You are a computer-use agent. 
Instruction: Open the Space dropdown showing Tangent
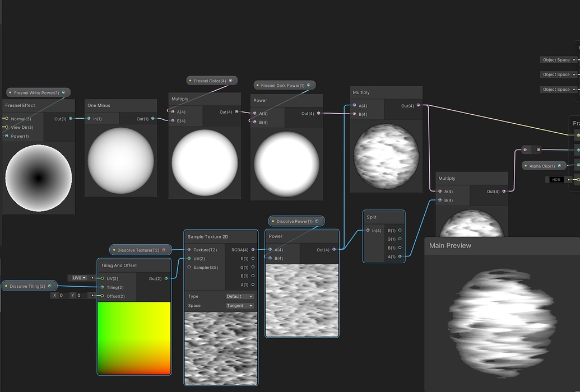[239, 305]
